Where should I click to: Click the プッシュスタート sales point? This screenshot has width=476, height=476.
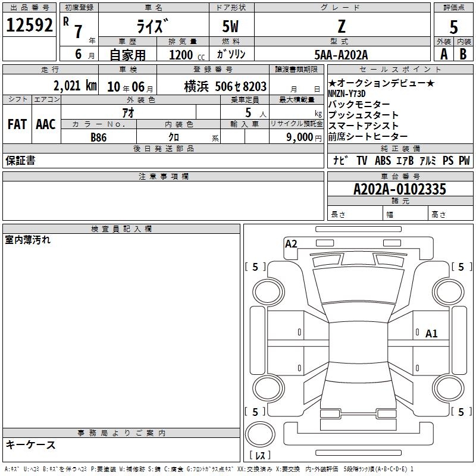(x=364, y=115)
